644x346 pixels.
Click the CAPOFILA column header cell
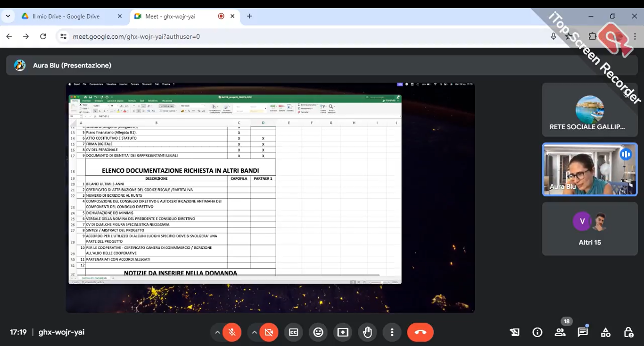239,178
